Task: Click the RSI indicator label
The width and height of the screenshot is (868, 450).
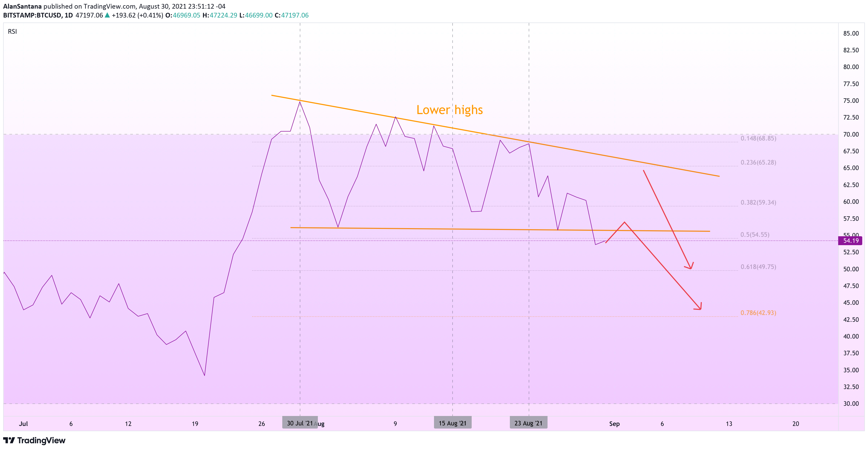Action: (x=13, y=31)
